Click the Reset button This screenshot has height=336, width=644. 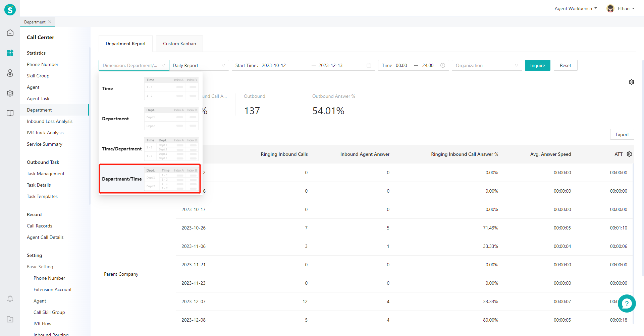(566, 65)
